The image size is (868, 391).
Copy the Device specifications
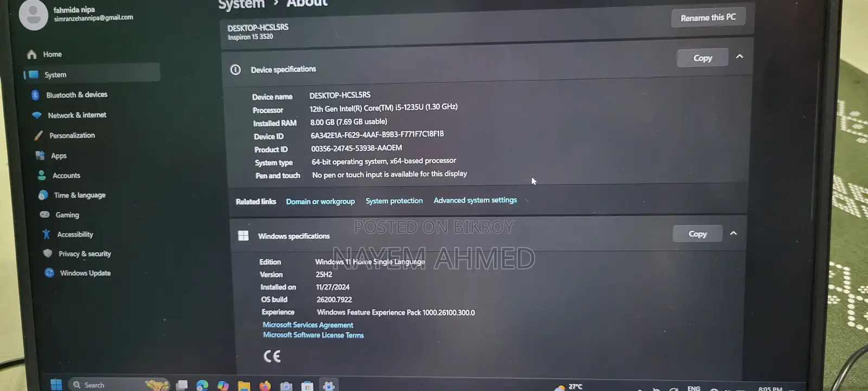coord(703,58)
